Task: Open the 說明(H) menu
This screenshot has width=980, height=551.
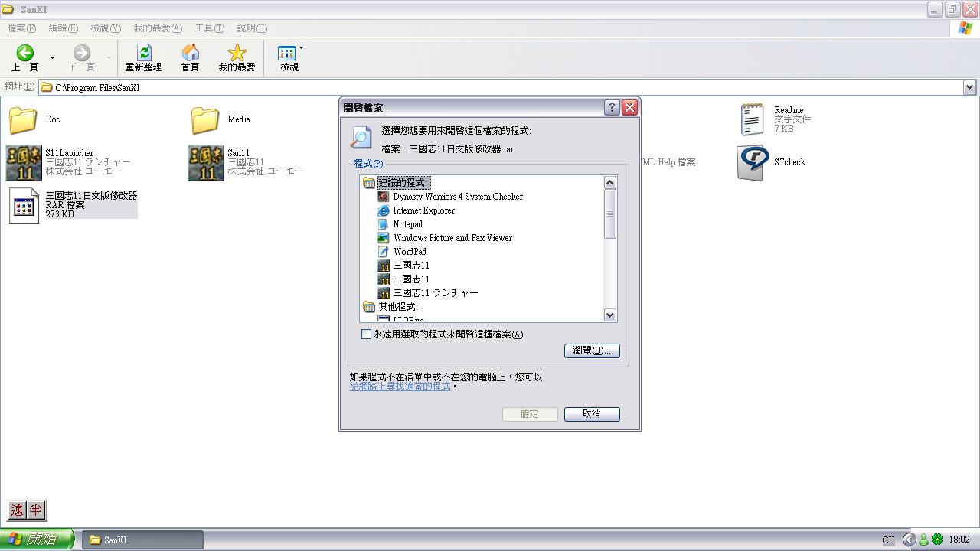Action: coord(252,28)
